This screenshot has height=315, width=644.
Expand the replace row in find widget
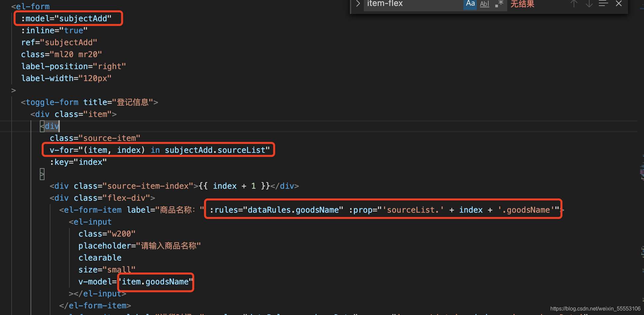coord(358,4)
